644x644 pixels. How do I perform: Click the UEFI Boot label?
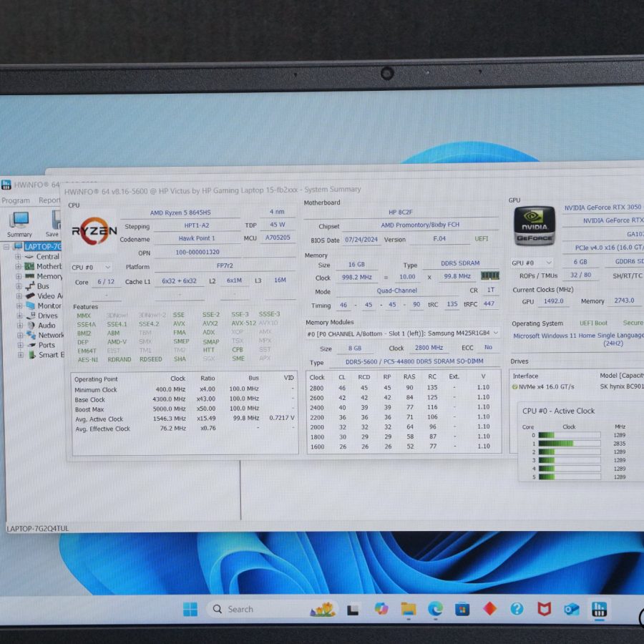[593, 323]
